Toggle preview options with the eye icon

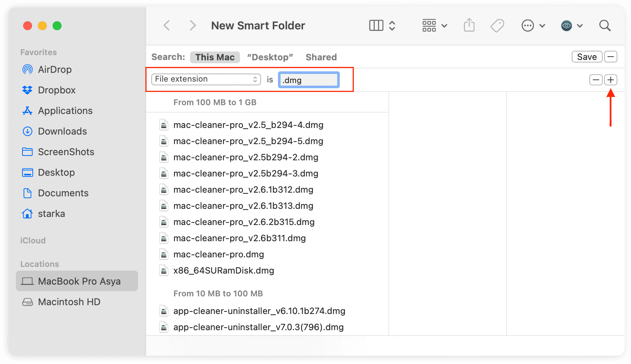[567, 25]
